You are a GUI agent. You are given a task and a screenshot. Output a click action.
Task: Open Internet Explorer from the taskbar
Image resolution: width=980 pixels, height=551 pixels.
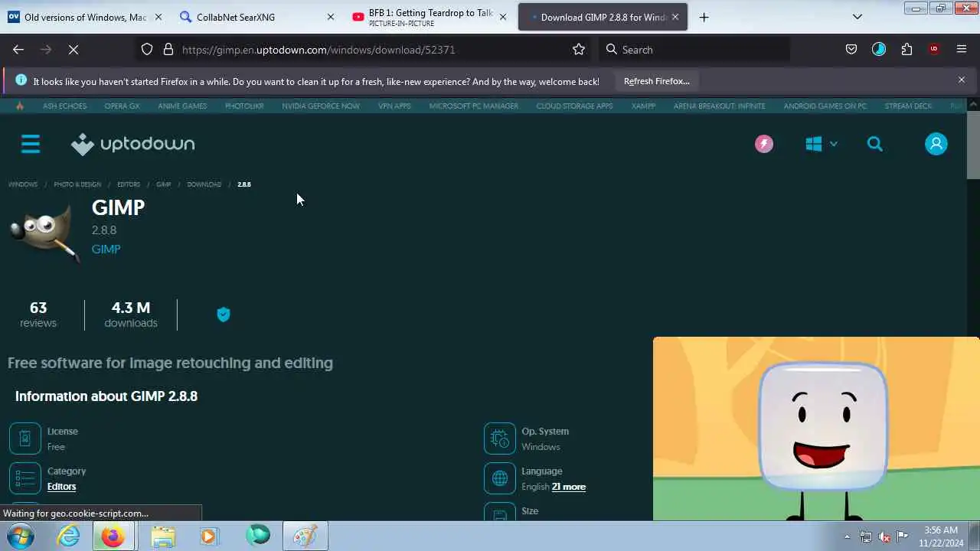click(69, 536)
